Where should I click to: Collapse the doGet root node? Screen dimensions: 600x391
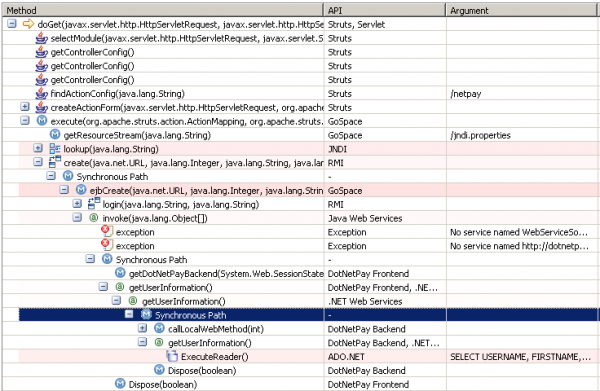coord(12,24)
